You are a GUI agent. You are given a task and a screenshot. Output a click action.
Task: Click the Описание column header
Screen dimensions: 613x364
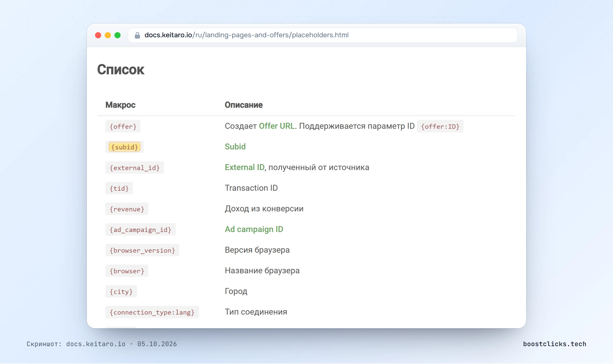pyautogui.click(x=244, y=105)
